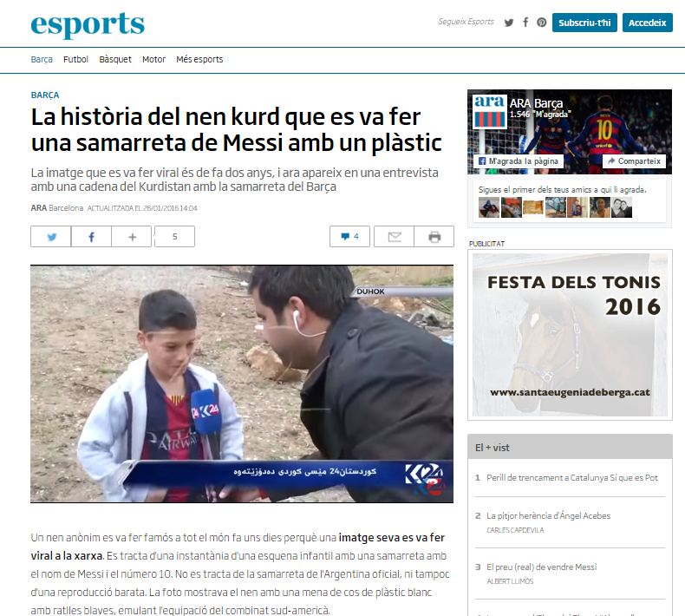
Task: Share the article on Twitter
Action: [50, 237]
